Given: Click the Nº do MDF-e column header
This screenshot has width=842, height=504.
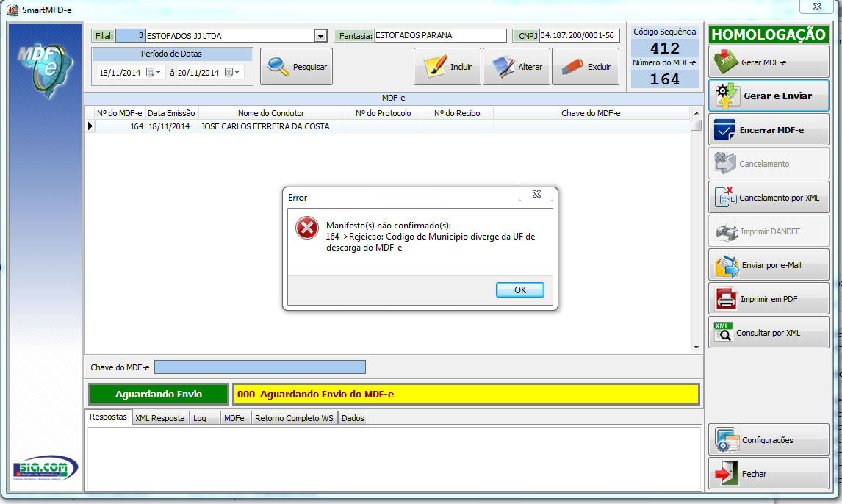Looking at the screenshot, I should point(120,113).
